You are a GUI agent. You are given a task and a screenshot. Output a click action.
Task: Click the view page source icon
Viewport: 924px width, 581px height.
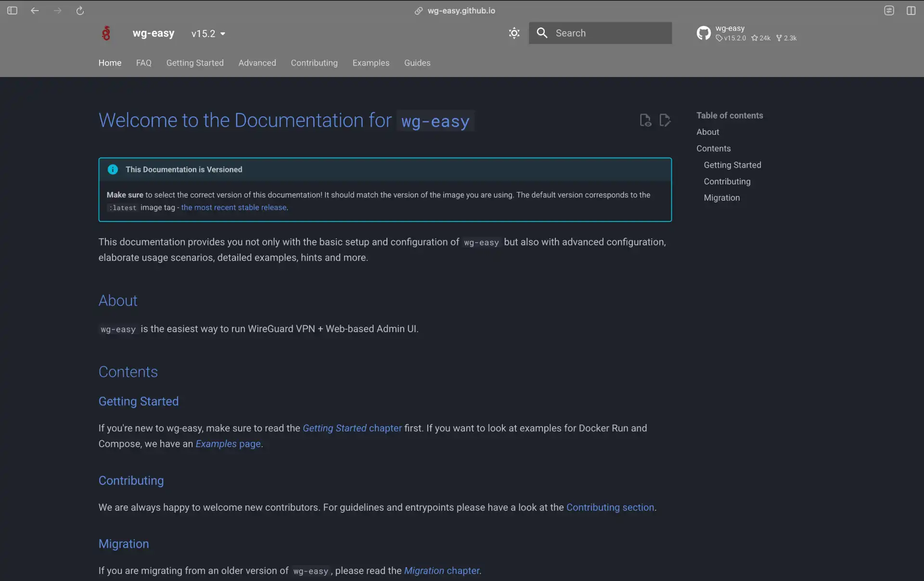[x=645, y=120]
